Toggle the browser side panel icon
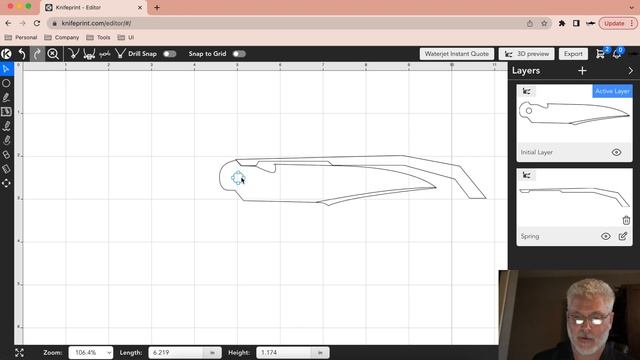 (x=576, y=23)
